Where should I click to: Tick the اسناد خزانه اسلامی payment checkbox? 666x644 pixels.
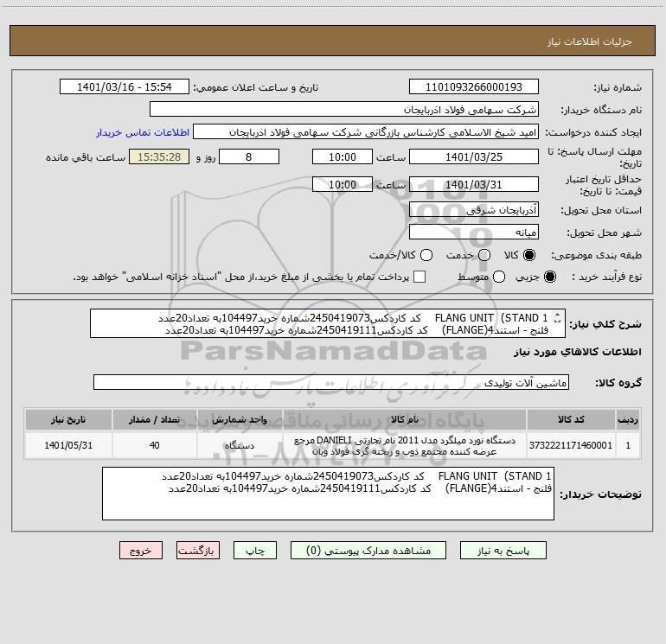pos(419,277)
